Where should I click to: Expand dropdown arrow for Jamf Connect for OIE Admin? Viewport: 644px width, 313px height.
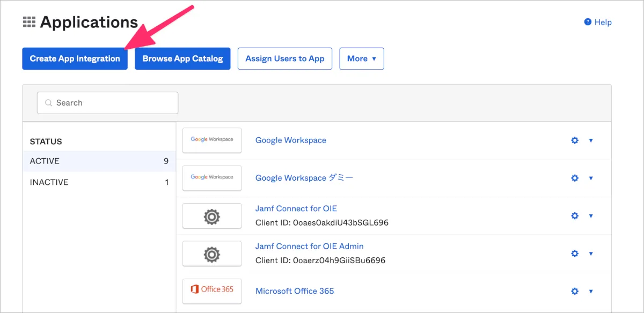(x=591, y=254)
